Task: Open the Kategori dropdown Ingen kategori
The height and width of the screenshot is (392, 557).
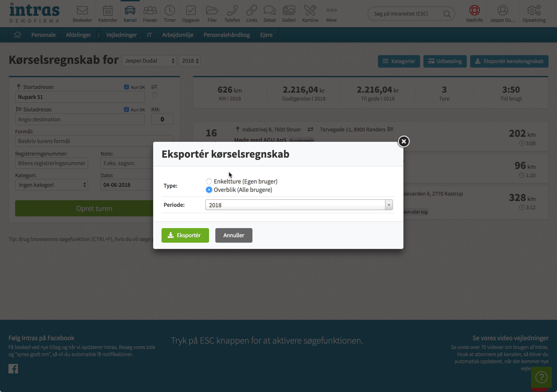Action: 52,185
